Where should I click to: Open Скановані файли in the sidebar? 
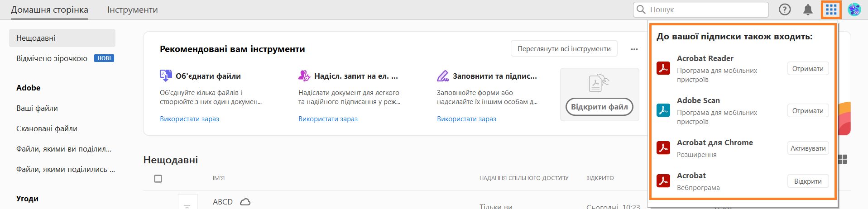pyautogui.click(x=47, y=128)
